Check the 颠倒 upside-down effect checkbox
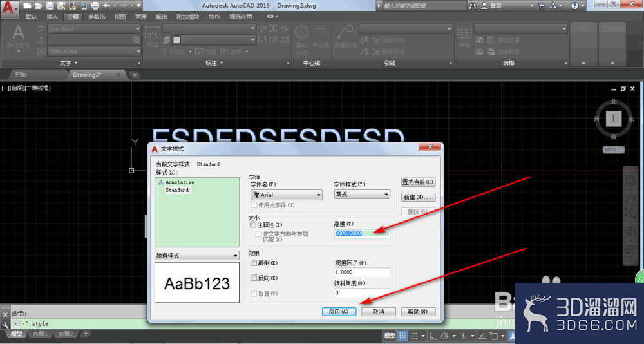 pos(254,263)
